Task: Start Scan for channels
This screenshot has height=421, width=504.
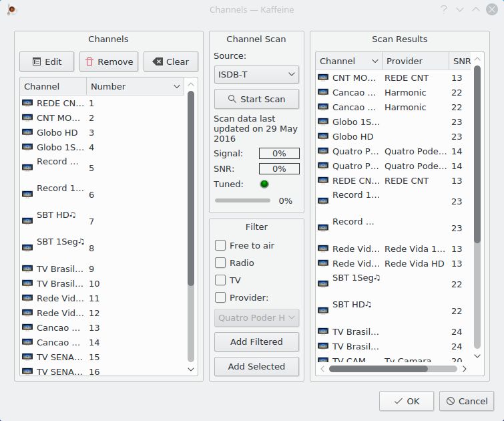Action: (x=256, y=99)
